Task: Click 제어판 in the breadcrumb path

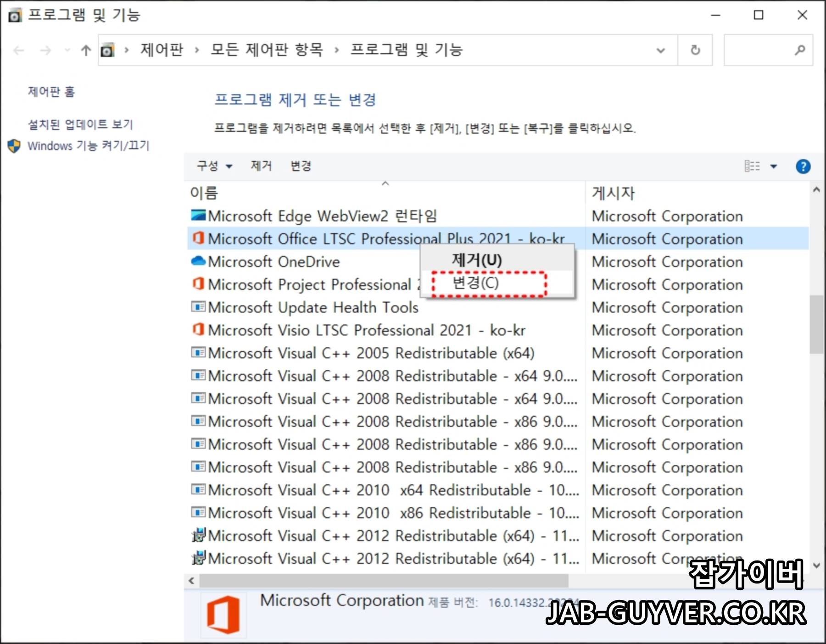Action: (162, 50)
